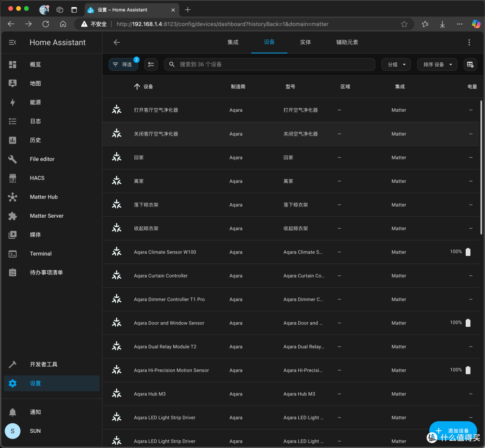Open 媒体 media browser
The width and height of the screenshot is (485, 448).
pos(51,234)
